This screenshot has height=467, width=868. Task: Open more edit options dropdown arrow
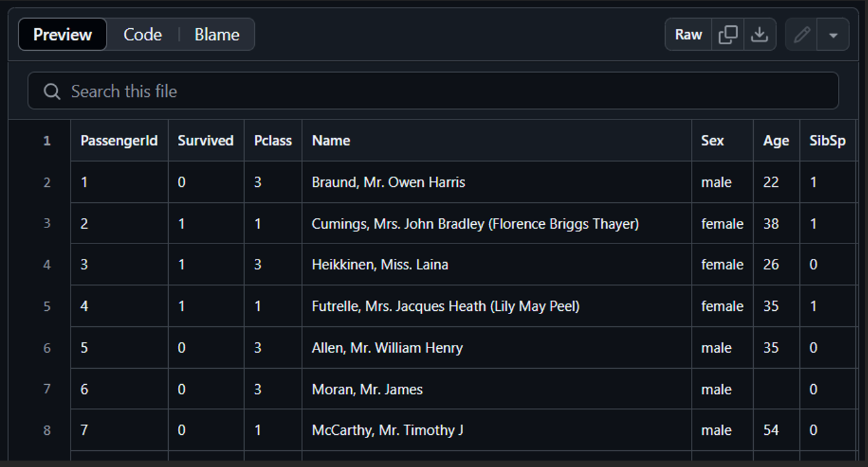click(x=833, y=35)
